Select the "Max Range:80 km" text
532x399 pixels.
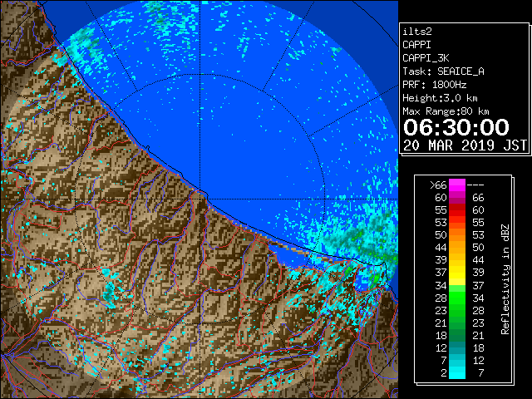pos(446,111)
